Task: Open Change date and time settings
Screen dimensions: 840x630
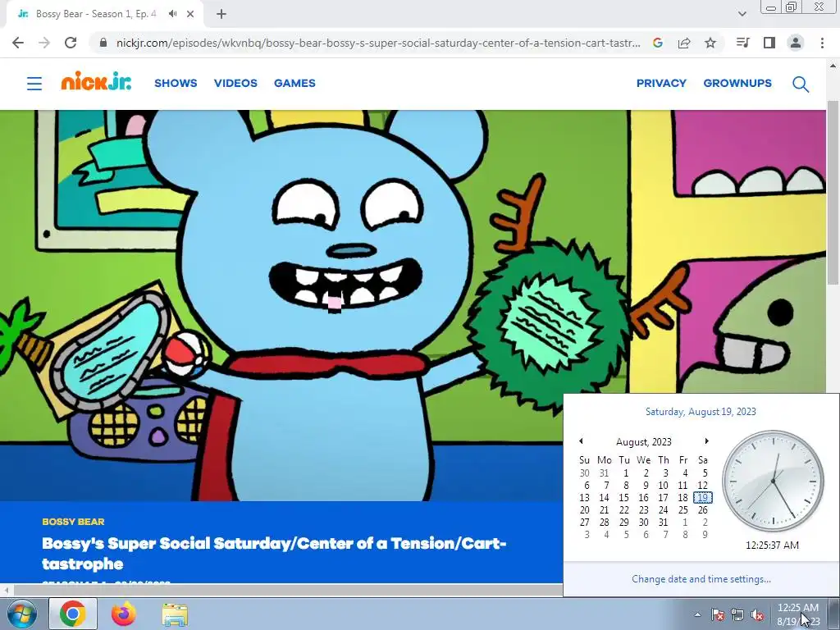Action: pos(701,579)
